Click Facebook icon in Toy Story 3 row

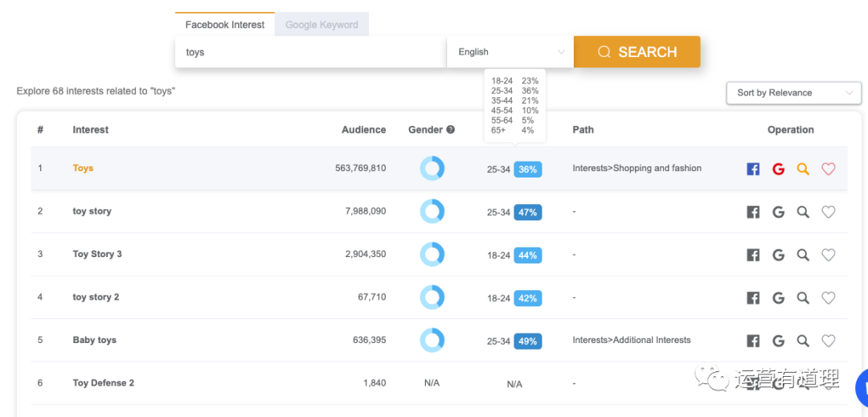pos(753,255)
